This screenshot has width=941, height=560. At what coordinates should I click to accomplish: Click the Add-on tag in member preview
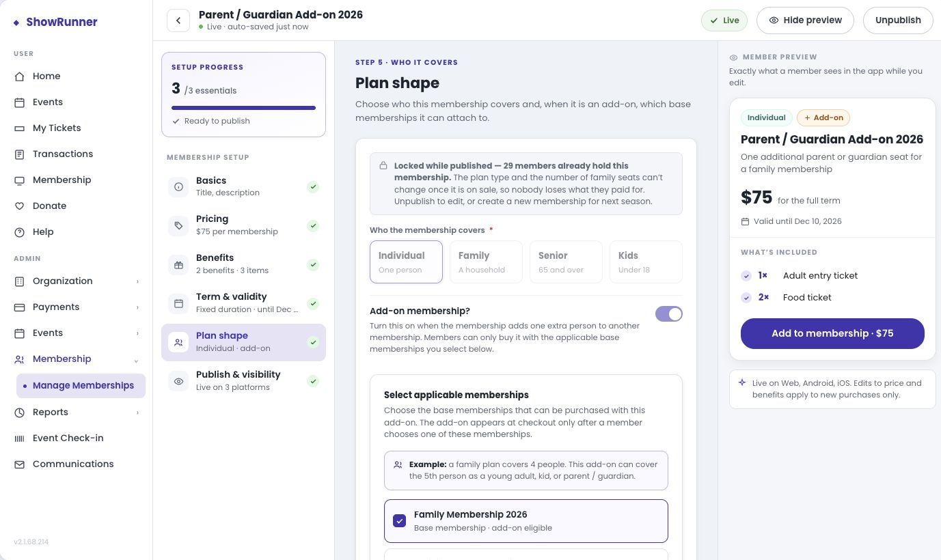(823, 117)
